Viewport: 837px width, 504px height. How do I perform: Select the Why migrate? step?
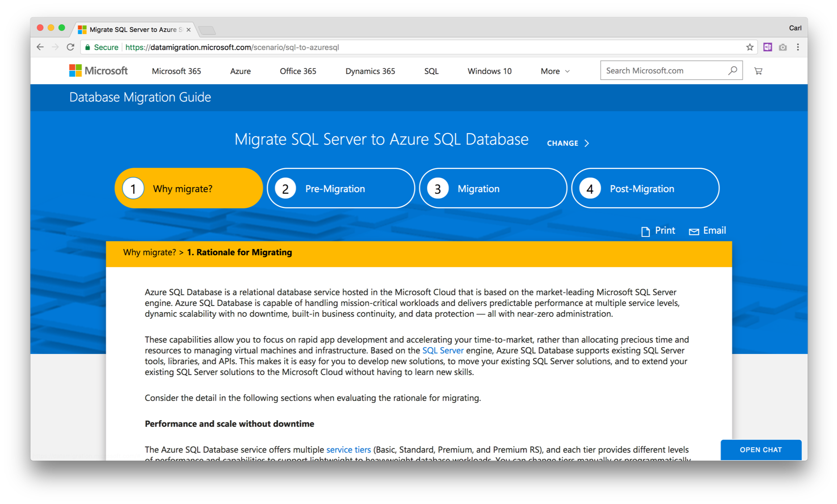click(189, 188)
